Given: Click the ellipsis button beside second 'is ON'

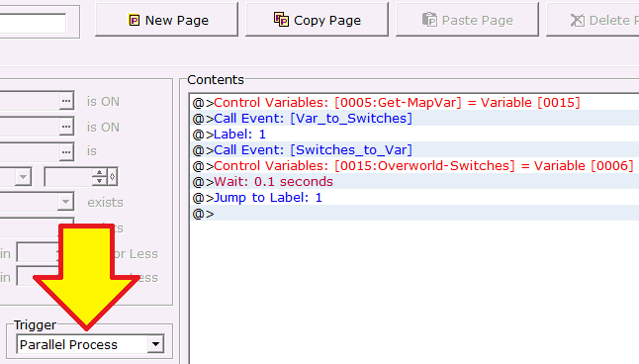Looking at the screenshot, I should pyautogui.click(x=66, y=127).
